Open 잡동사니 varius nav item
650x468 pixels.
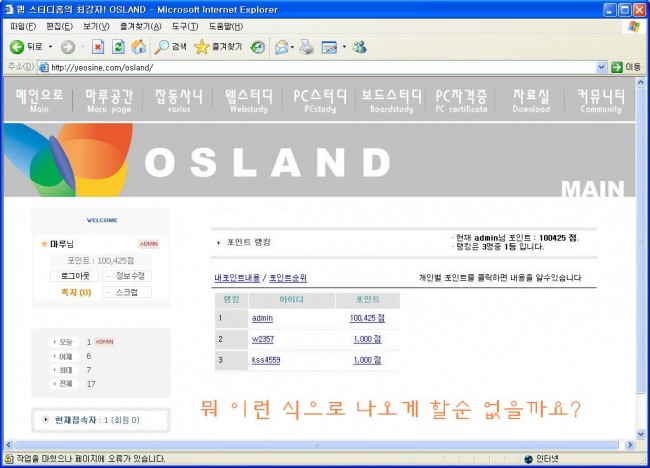pyautogui.click(x=179, y=101)
